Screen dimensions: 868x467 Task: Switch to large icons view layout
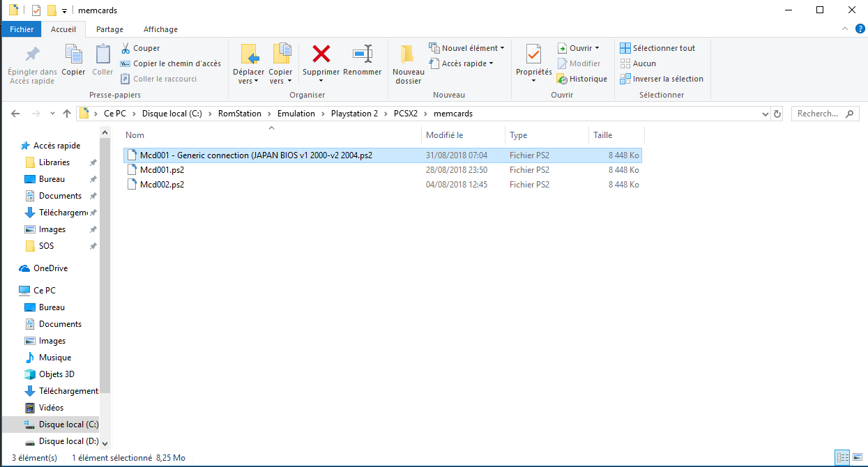857,458
